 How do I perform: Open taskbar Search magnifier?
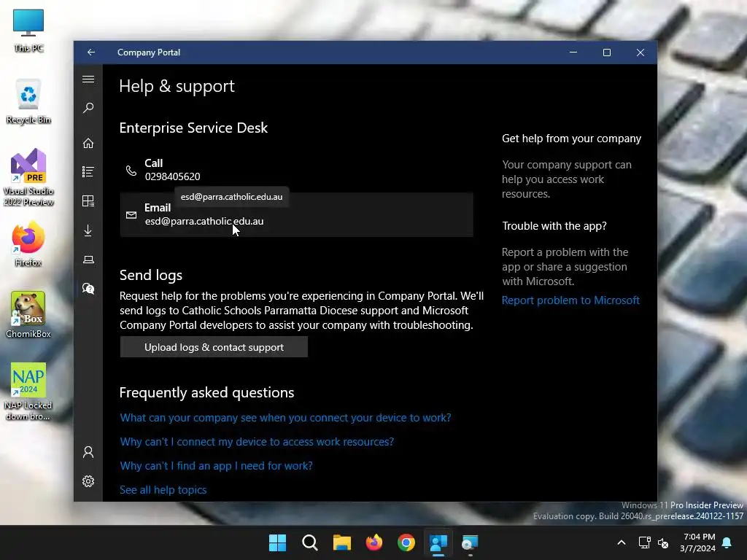pos(309,542)
